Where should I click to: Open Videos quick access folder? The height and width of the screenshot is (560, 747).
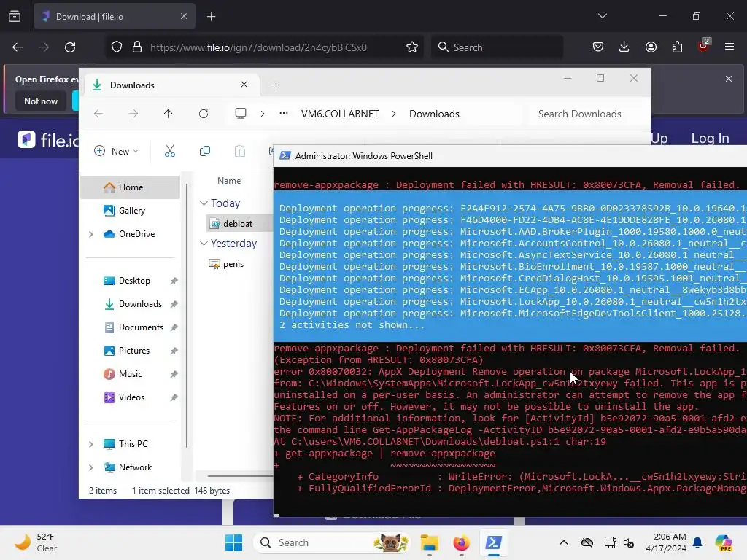coord(130,397)
